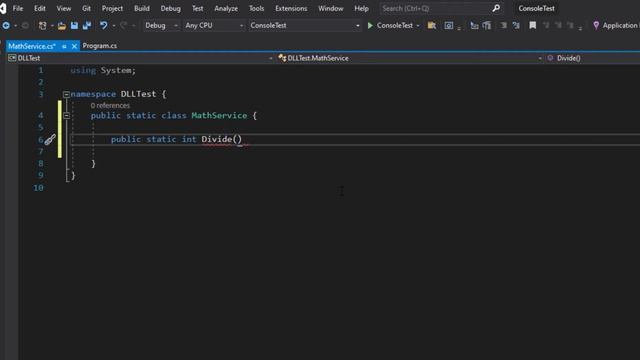
Task: Open the Git menu
Action: pos(86,8)
